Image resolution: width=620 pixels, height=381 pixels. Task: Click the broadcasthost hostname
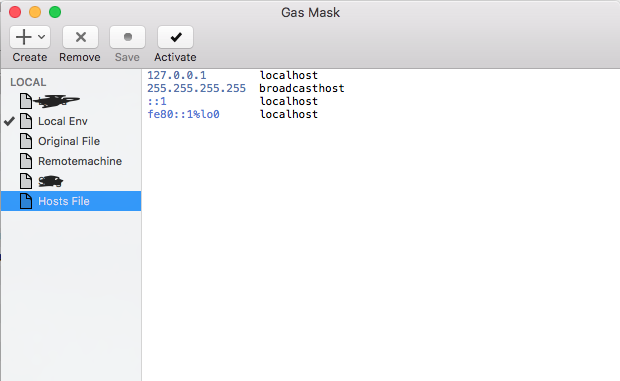pyautogui.click(x=302, y=88)
